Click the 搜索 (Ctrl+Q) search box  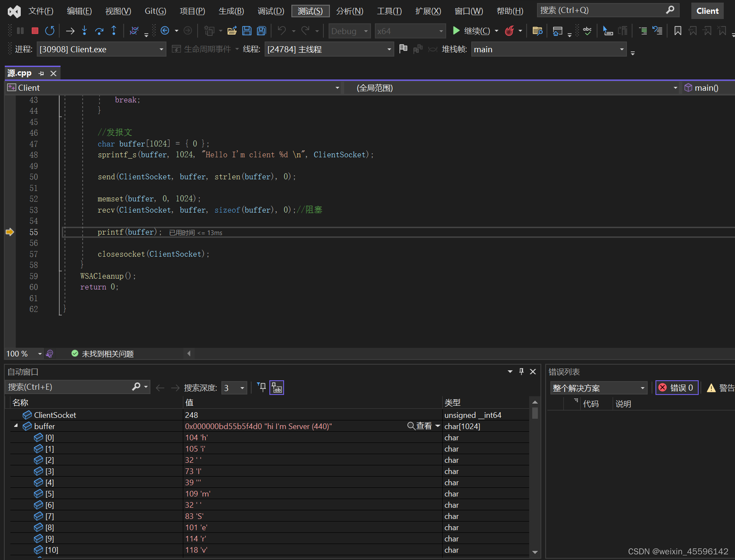(x=601, y=10)
